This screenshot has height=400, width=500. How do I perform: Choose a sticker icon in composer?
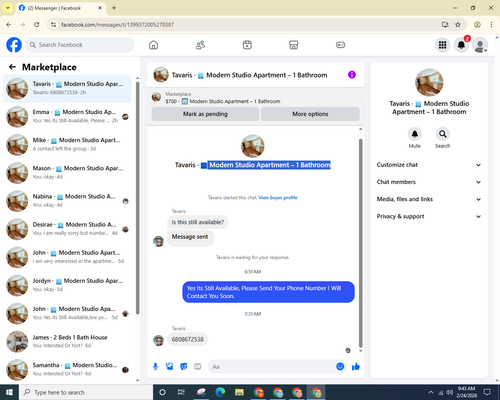point(184,367)
